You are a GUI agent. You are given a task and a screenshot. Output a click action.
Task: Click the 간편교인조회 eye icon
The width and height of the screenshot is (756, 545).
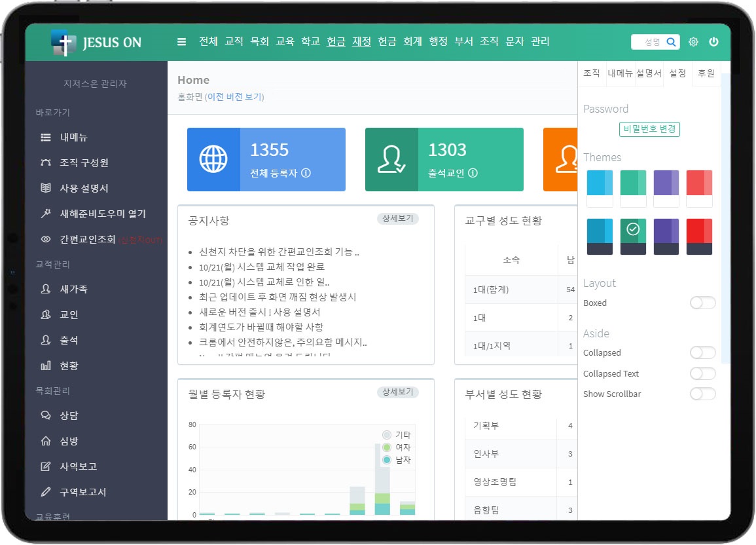click(46, 239)
